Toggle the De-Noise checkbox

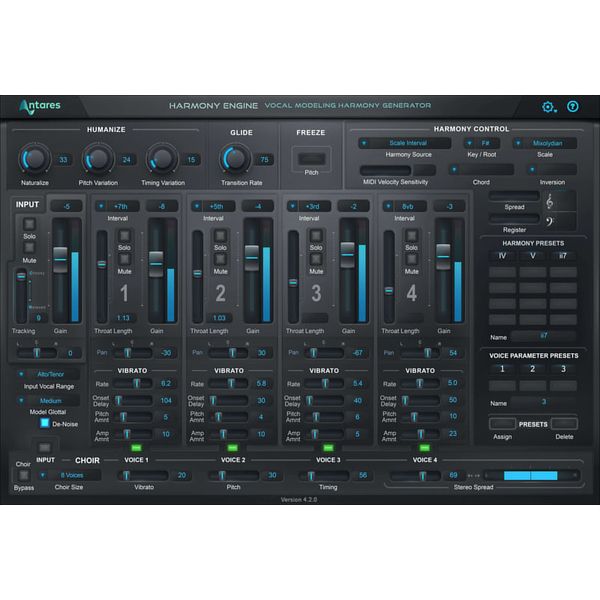coord(45,422)
